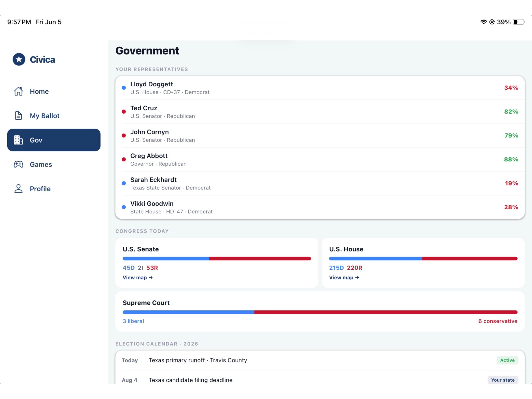This screenshot has width=532, height=399.
Task: Click the 9:57 PM clock
Action: (x=19, y=22)
